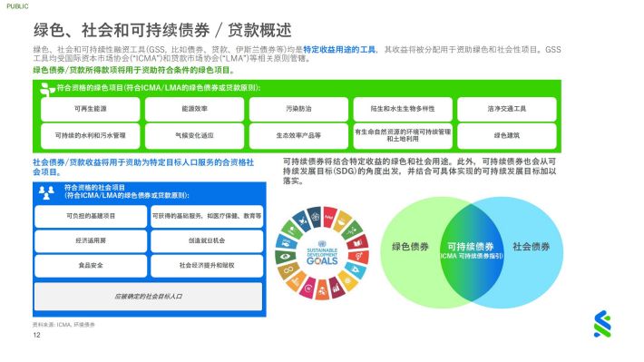This screenshot has height=362, width=644.
Task: Click the Sustainable Development Goals wheel
Action: (322, 253)
